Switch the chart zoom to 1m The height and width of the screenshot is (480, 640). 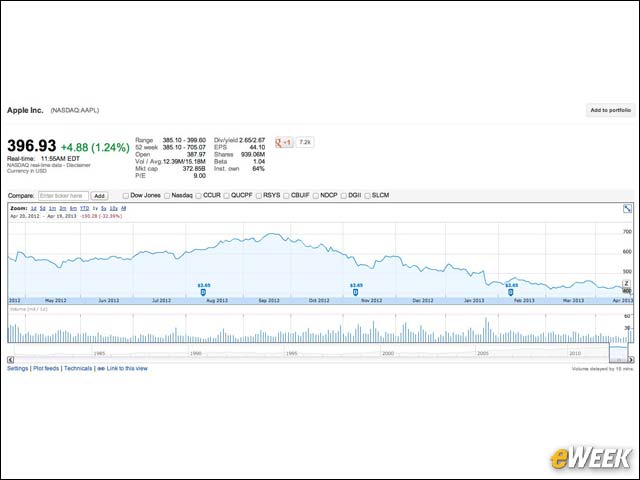click(52, 209)
